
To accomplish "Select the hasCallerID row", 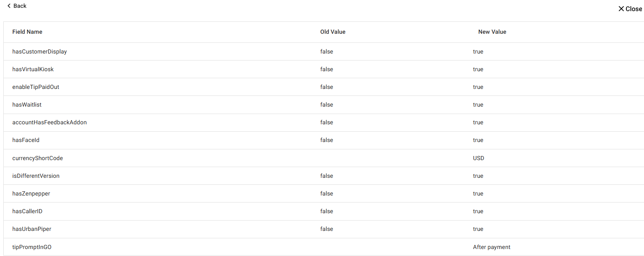I will (x=27, y=211).
